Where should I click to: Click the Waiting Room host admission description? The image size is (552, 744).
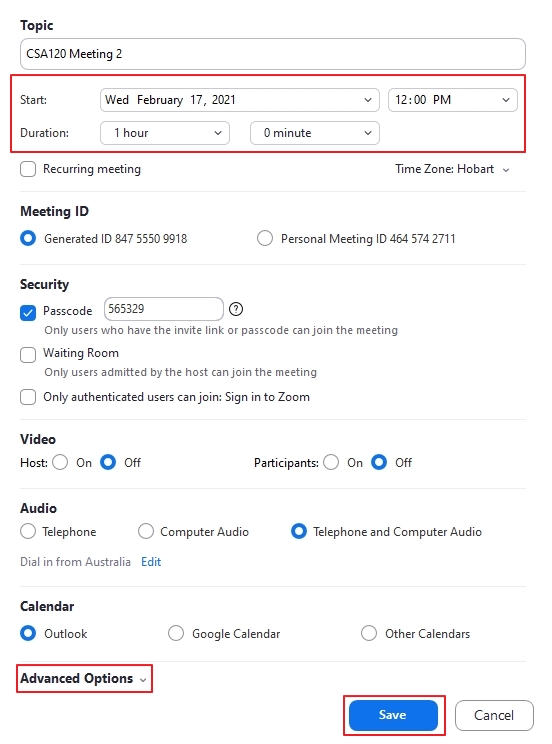click(x=180, y=372)
